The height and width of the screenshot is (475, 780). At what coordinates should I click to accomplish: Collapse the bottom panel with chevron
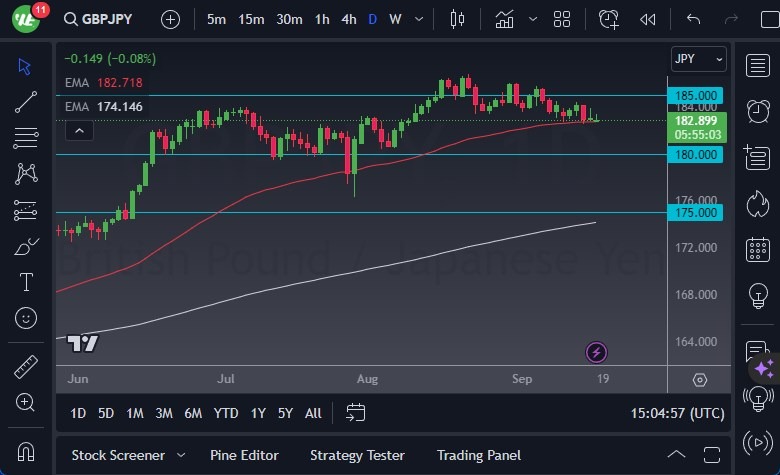coord(676,455)
